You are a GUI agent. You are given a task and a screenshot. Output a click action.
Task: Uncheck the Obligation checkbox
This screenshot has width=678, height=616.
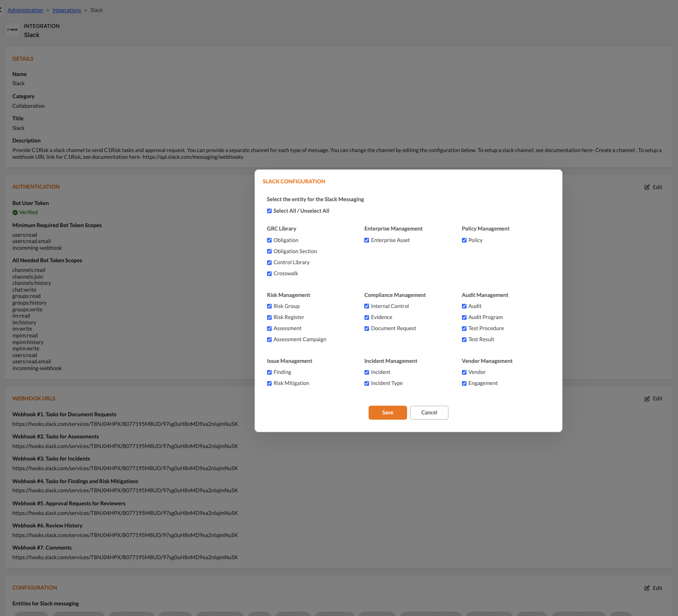(x=269, y=240)
